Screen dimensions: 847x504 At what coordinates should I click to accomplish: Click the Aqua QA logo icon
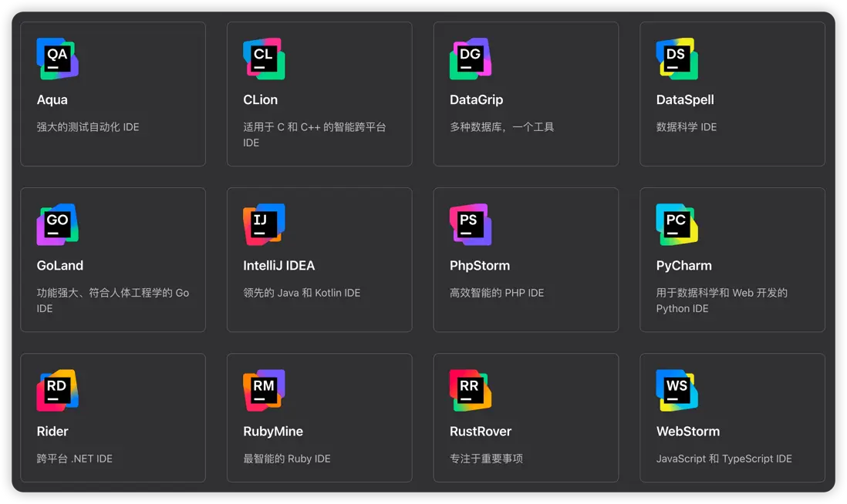tap(57, 59)
